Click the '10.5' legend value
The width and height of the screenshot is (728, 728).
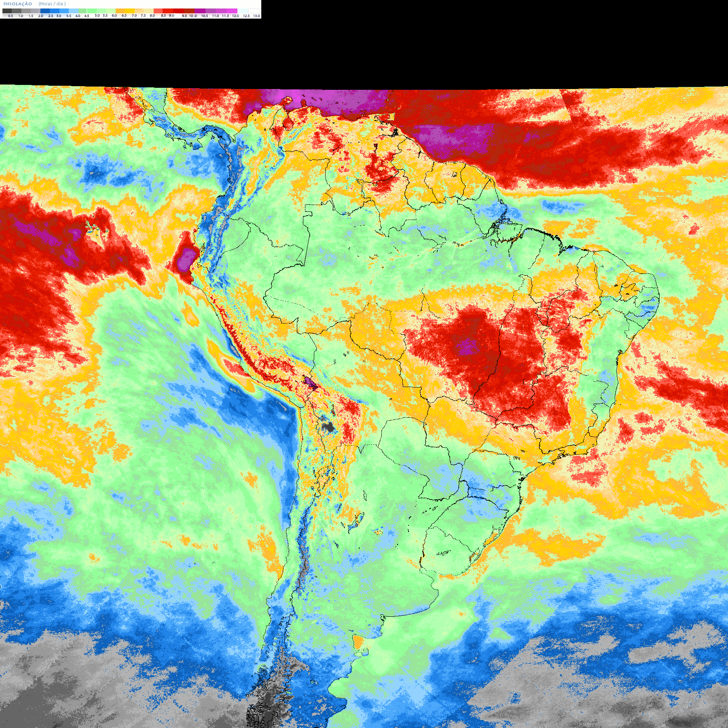(205, 16)
